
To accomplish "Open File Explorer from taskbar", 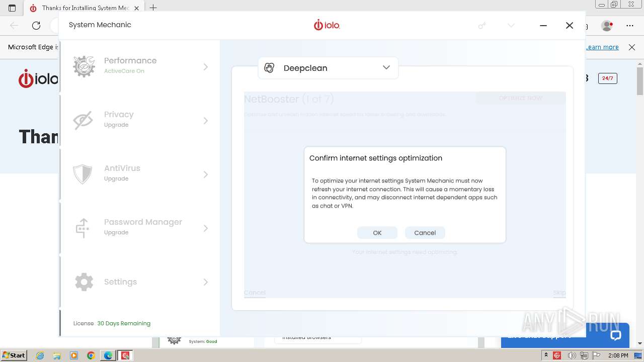I will pos(57,355).
